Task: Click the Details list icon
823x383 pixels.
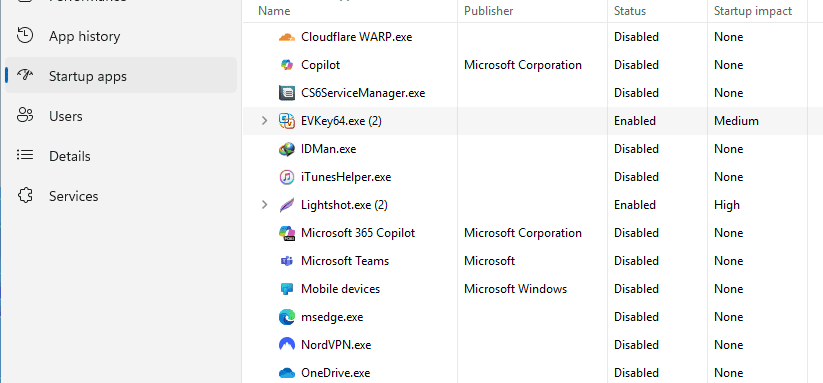Action: (x=25, y=155)
